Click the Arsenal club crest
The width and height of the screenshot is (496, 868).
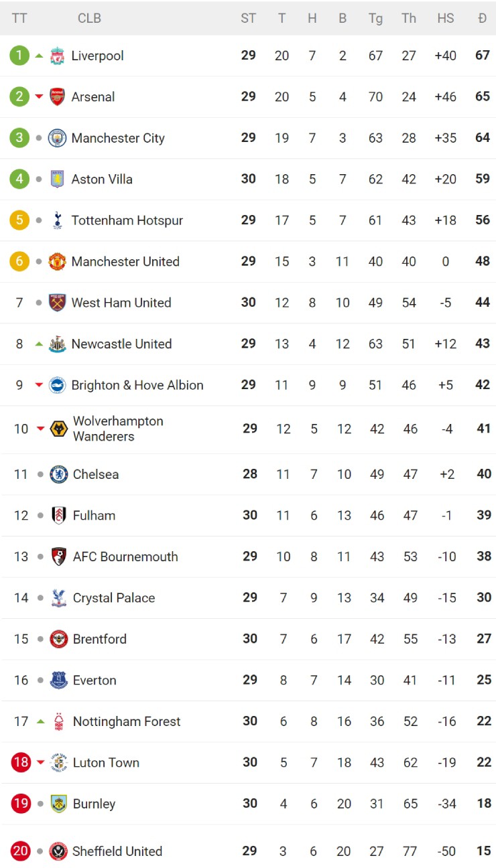tap(58, 96)
